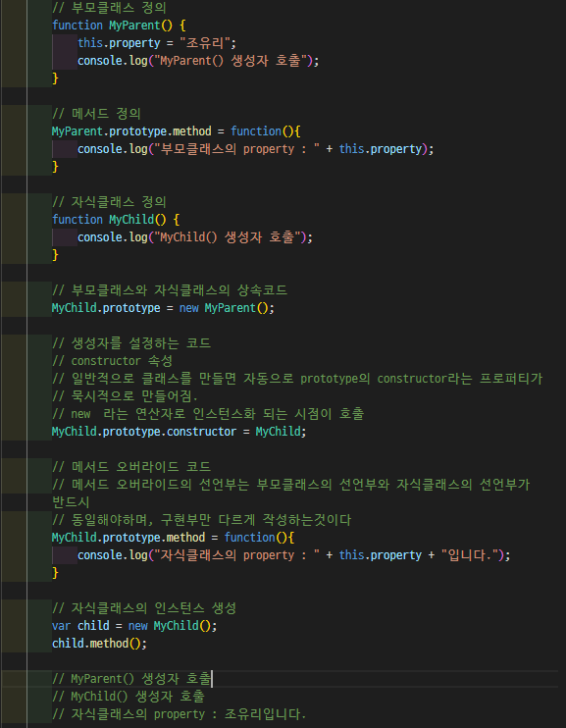This screenshot has width=566, height=728.
Task: Click the log string "자식클래스의 property : "
Action: (236, 554)
